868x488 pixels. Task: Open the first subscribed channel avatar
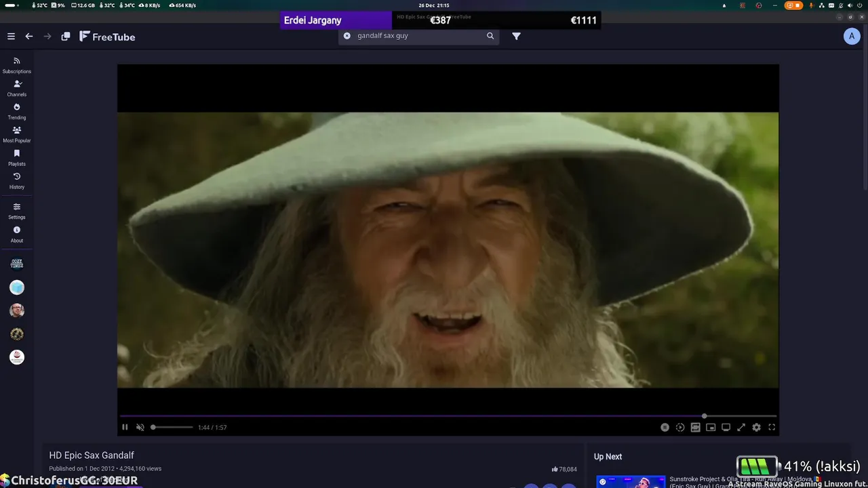(17, 264)
